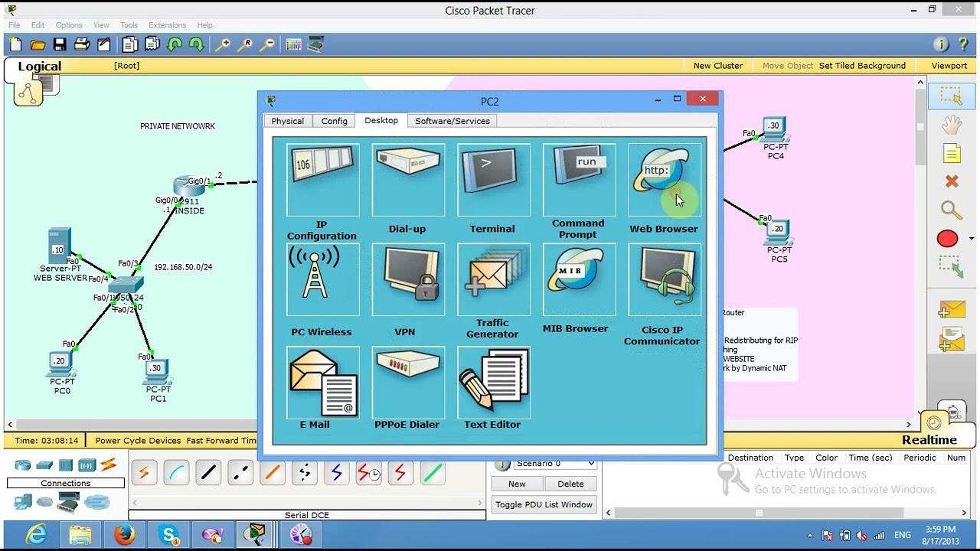980x551 pixels.
Task: Select the End Devices category icon
Action: click(23, 502)
